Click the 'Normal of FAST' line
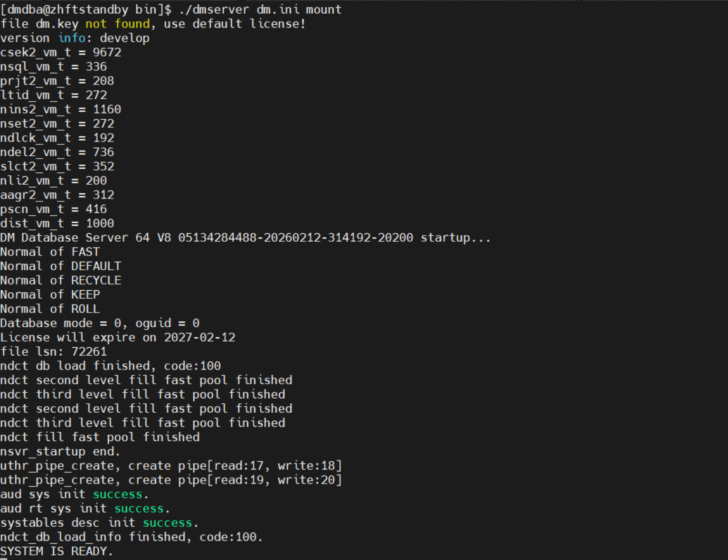 50,252
